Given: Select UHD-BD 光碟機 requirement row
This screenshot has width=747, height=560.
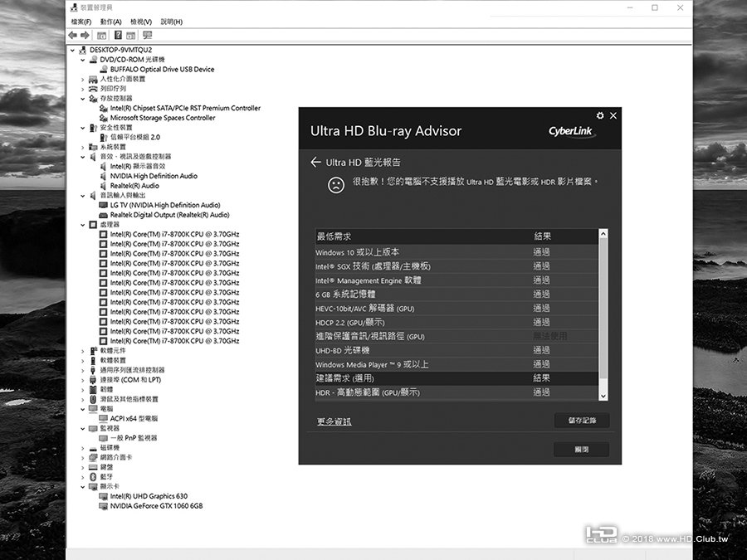Looking at the screenshot, I should click(x=456, y=350).
